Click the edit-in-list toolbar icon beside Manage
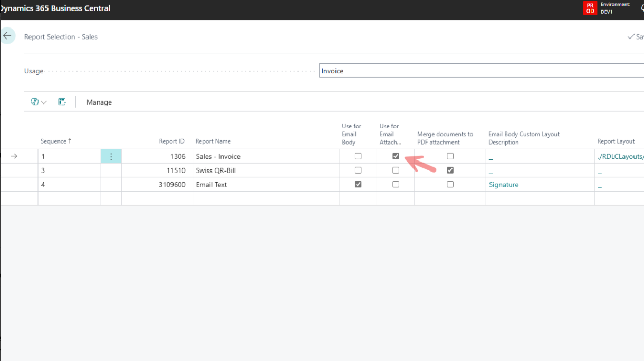The image size is (644, 361). (62, 102)
